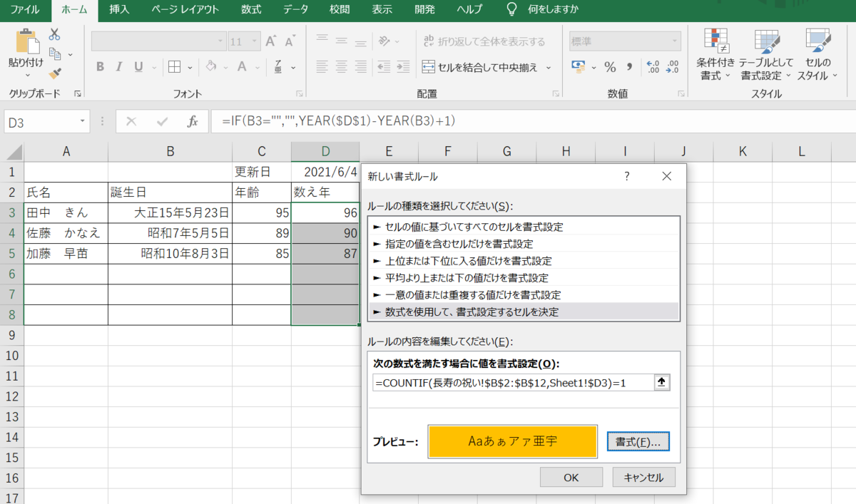Click the 書式(F)... format button
The image size is (856, 504).
click(638, 442)
